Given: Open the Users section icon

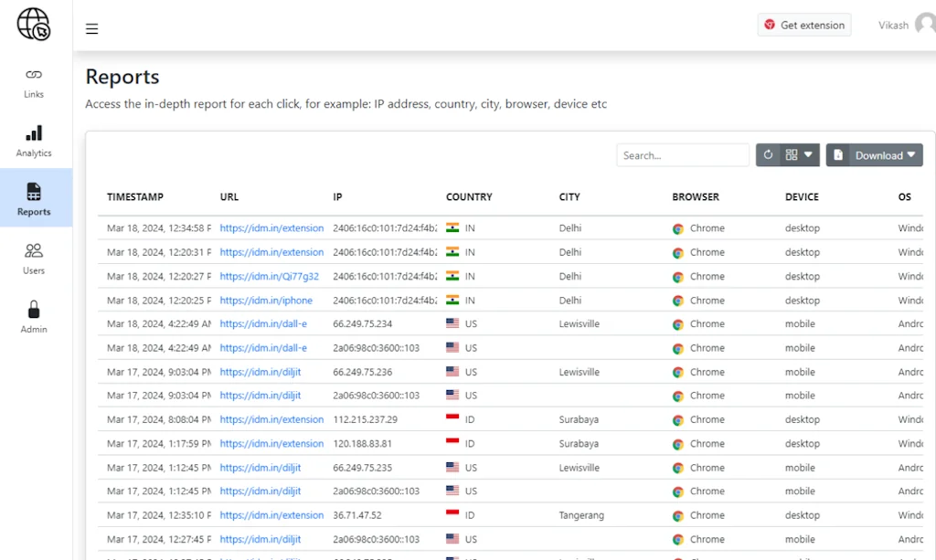Looking at the screenshot, I should click(33, 253).
